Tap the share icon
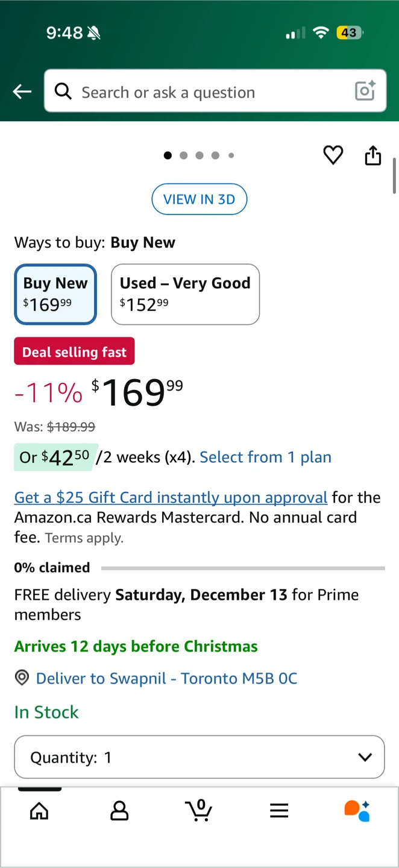The image size is (399, 868). tap(373, 156)
